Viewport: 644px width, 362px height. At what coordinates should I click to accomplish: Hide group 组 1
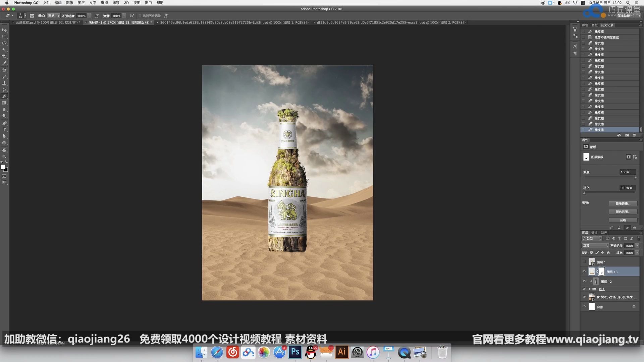(584, 289)
